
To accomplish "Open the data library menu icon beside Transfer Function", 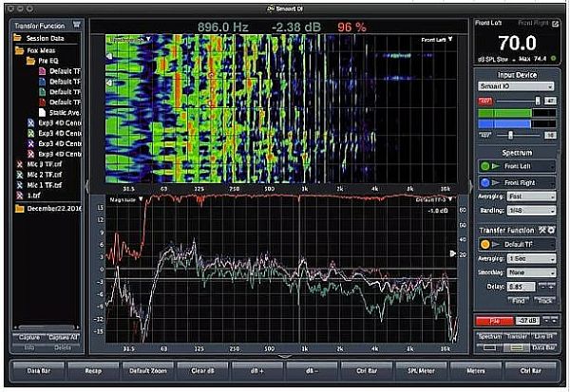I will (76, 25).
